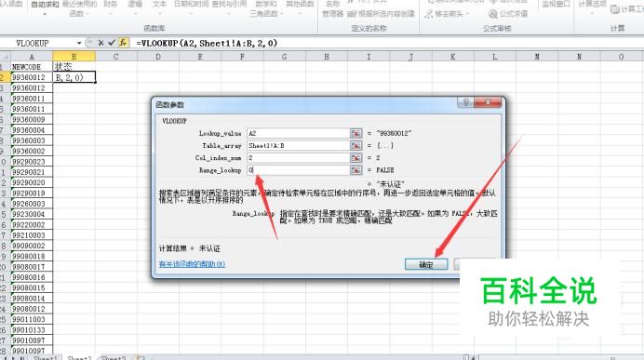Click the Lookup_value input field

[298, 133]
